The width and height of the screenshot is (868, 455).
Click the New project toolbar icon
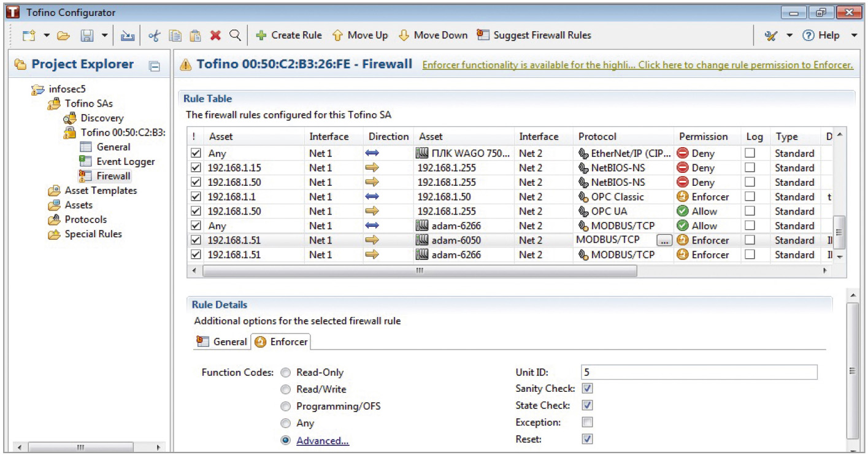coord(29,36)
